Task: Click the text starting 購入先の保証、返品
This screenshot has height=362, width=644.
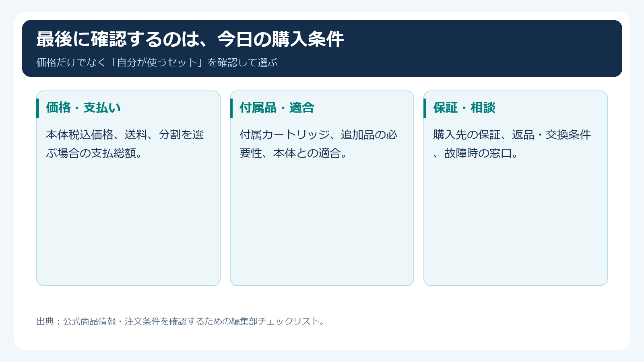Action: (x=512, y=144)
